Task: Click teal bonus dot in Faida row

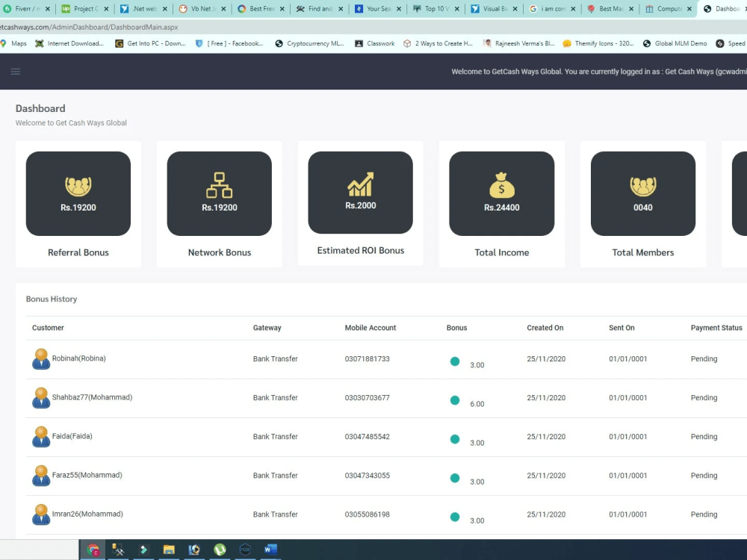Action: (455, 439)
